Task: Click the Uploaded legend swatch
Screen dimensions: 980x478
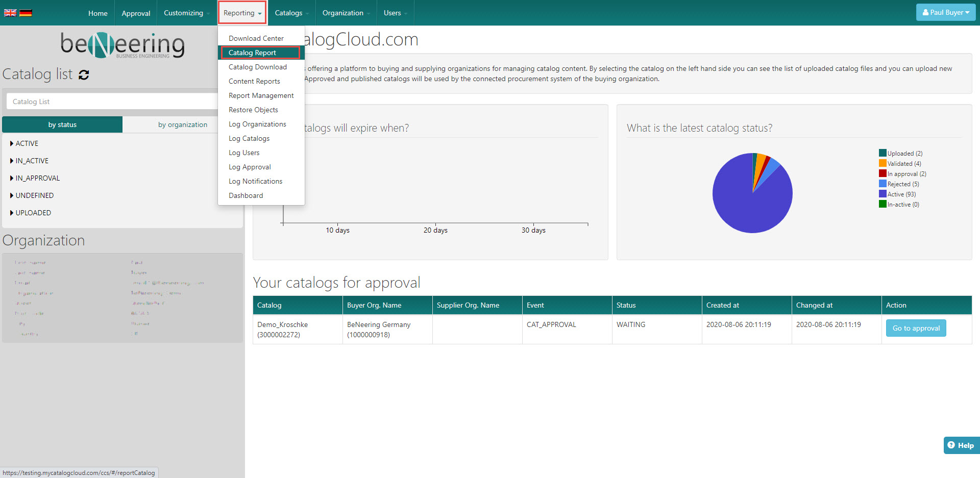Action: [882, 153]
